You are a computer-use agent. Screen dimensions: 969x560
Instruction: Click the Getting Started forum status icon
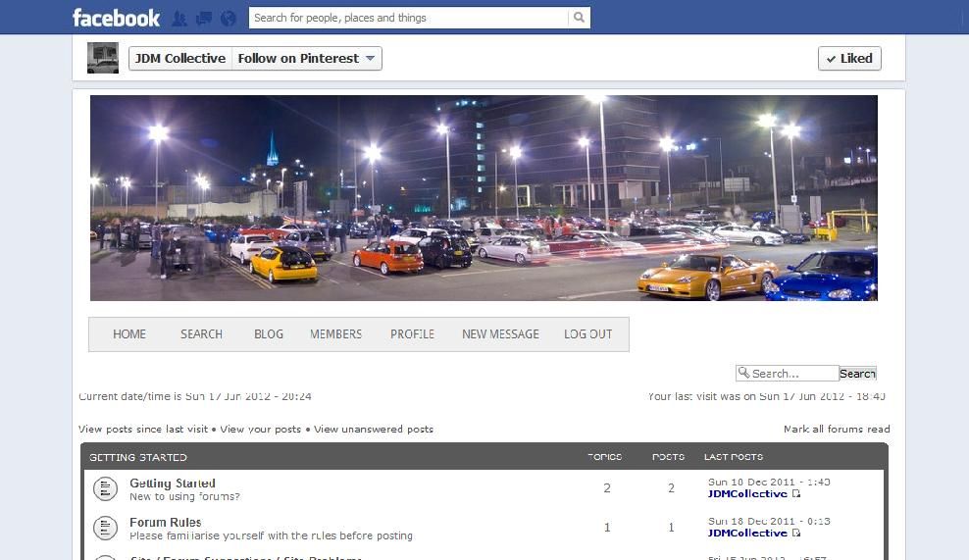pyautogui.click(x=105, y=489)
